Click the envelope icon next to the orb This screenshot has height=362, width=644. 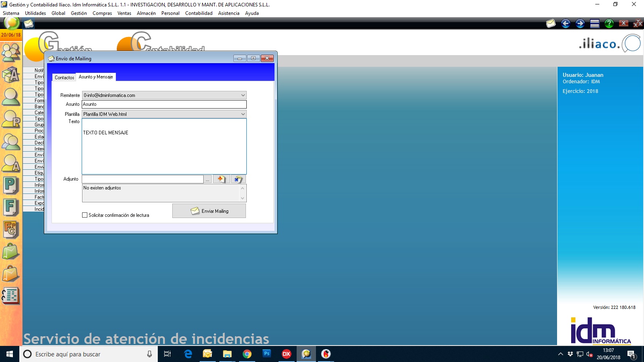tap(28, 24)
